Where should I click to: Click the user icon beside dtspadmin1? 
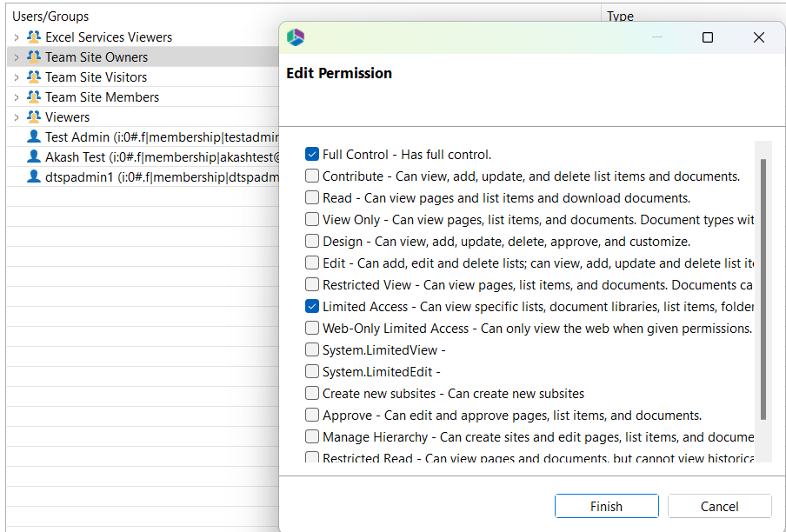[x=31, y=176]
